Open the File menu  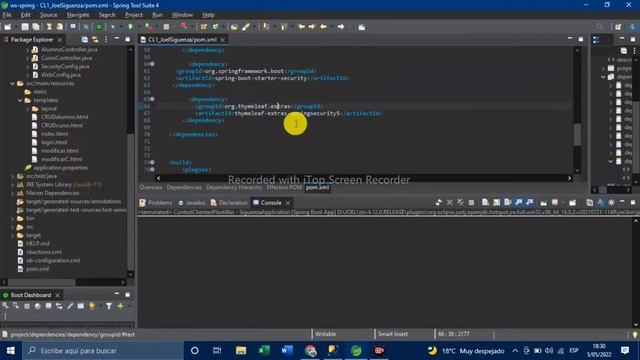click(x=7, y=15)
